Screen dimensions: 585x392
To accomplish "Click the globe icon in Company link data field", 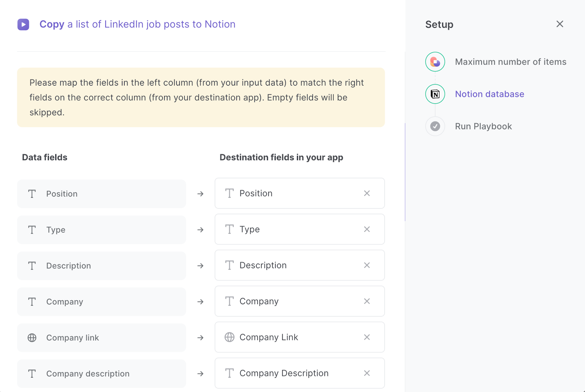I will (x=32, y=338).
